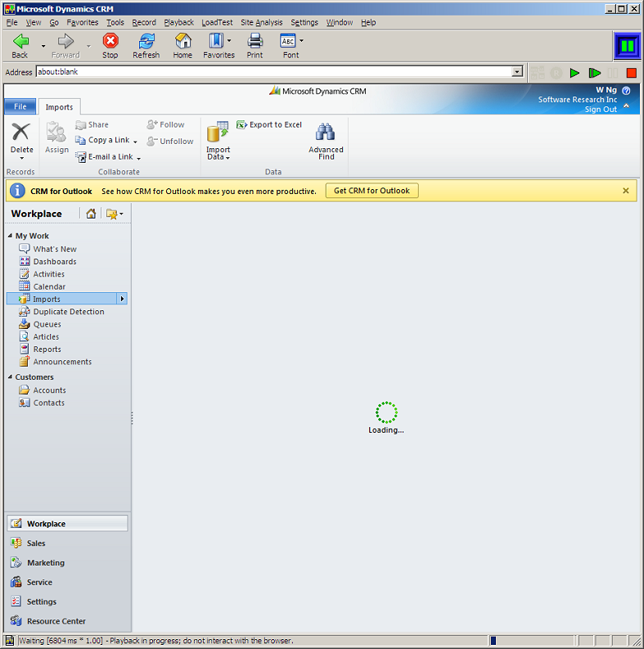Image resolution: width=644 pixels, height=649 pixels.
Task: Click the E-mail a Link button
Action: (108, 157)
